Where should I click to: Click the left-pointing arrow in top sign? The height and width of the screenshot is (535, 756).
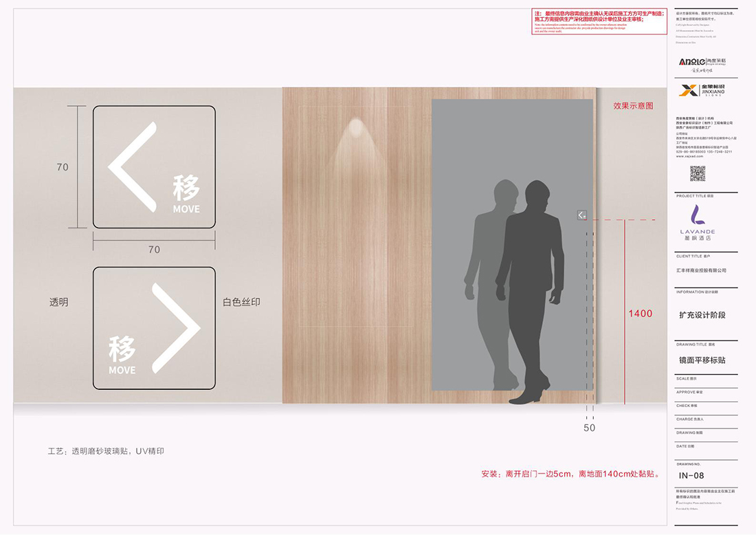131,165
